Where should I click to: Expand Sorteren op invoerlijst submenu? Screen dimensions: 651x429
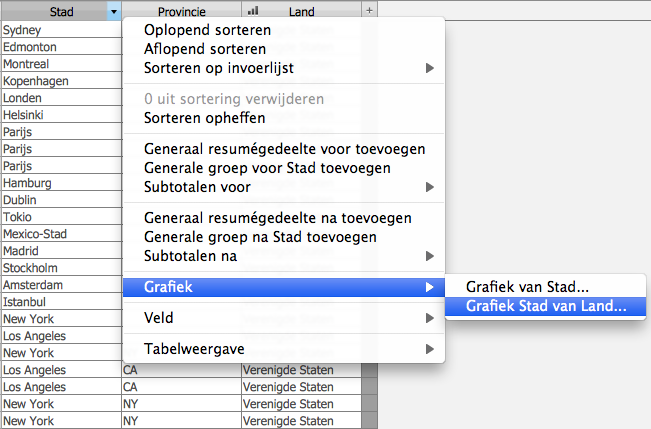284,68
